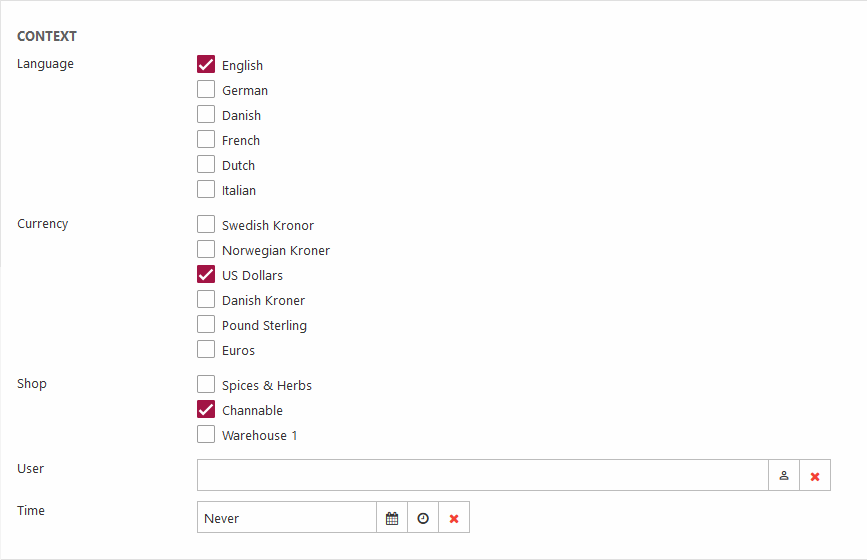Open the clock time picker
Screen dimensions: 867x560
coord(423,518)
